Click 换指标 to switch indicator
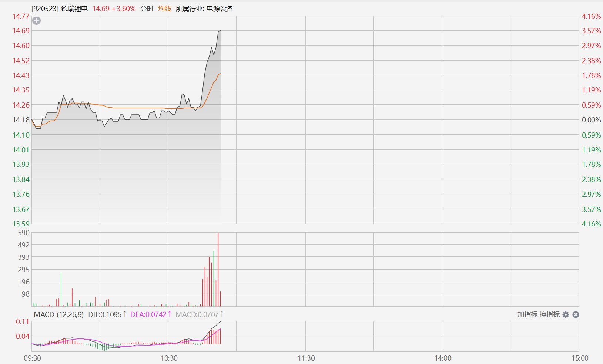The height and width of the screenshot is (364, 603). tap(550, 314)
